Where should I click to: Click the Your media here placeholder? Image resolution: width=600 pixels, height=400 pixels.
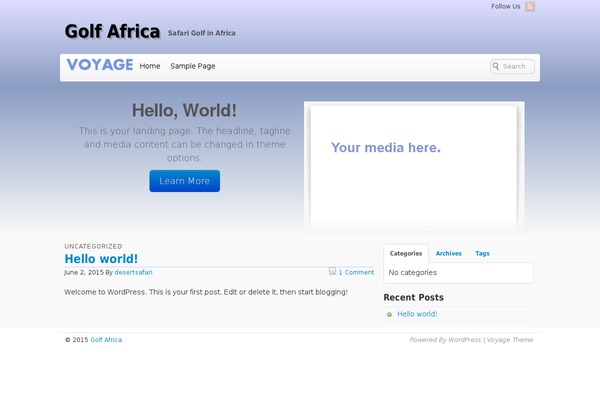click(x=386, y=148)
